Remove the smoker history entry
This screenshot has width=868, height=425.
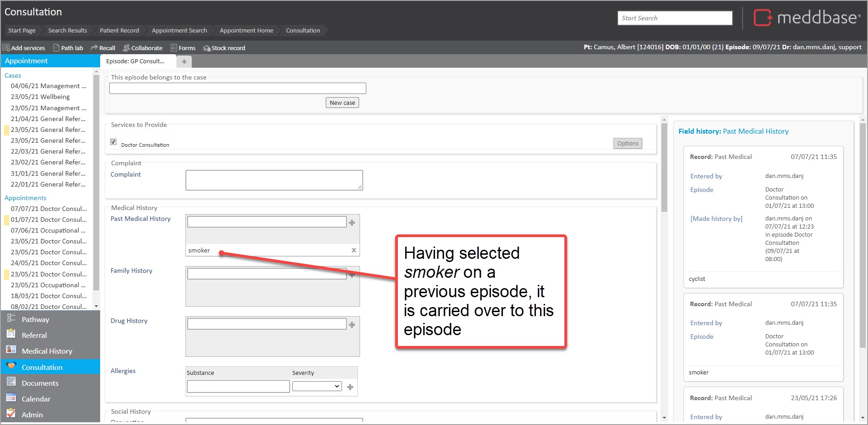[354, 250]
